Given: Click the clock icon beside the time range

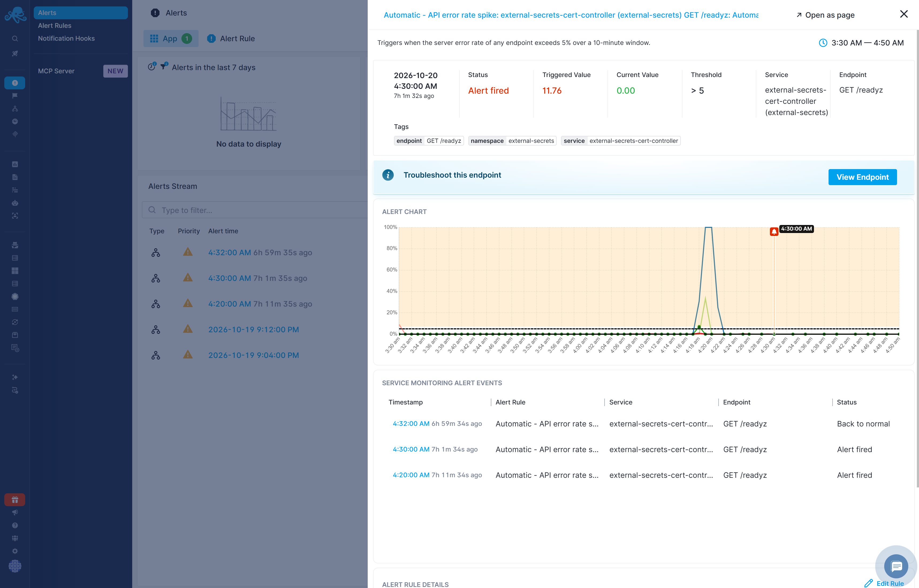Looking at the screenshot, I should pyautogui.click(x=823, y=43).
